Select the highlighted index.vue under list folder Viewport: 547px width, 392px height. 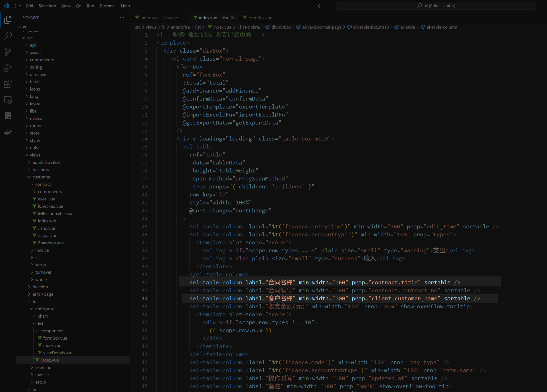coord(73,360)
